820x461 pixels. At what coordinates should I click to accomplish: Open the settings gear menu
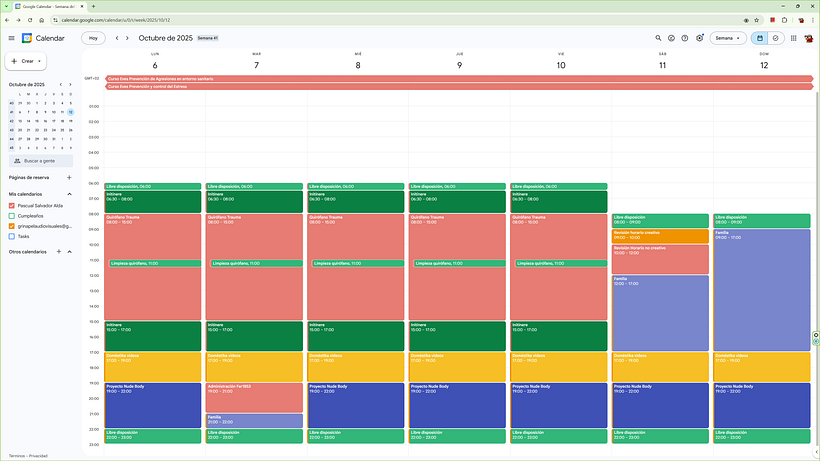[700, 38]
